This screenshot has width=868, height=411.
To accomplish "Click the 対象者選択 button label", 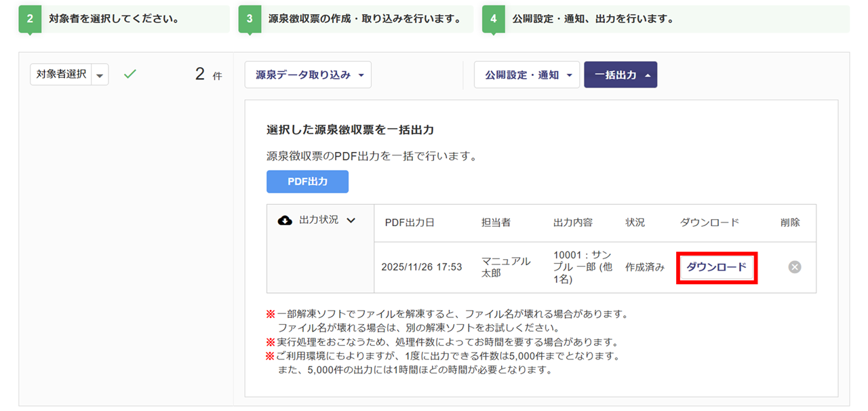I will tap(61, 75).
